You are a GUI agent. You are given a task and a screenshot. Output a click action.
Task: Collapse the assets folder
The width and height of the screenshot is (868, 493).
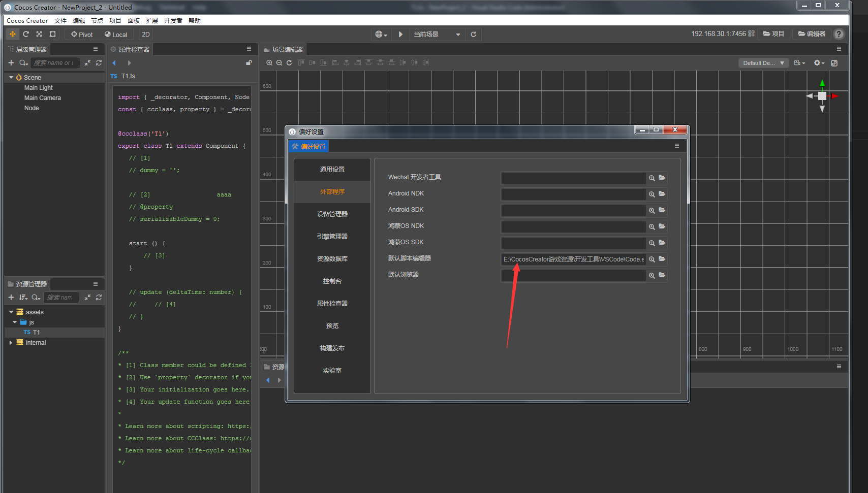11,312
